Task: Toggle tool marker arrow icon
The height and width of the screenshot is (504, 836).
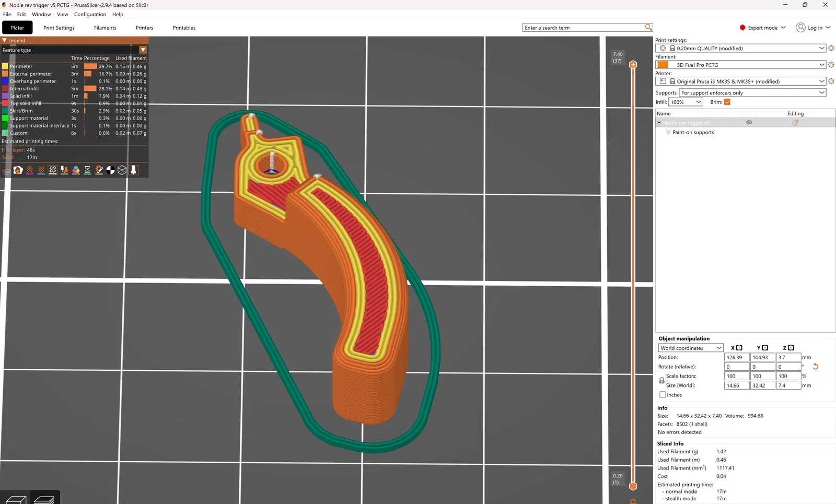Action: point(133,170)
